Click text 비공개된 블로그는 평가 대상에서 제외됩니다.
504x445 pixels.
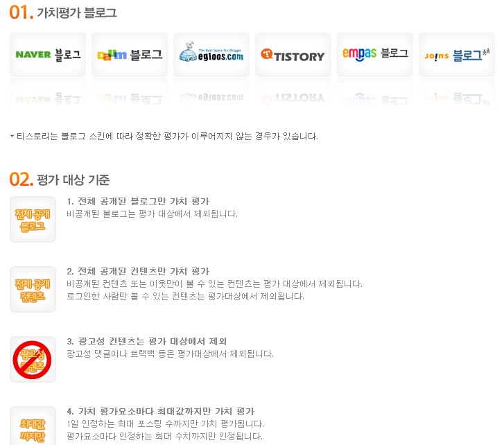152,214
